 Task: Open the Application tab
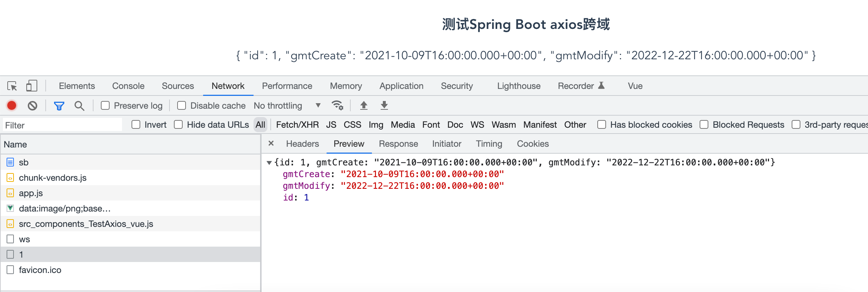click(x=401, y=86)
